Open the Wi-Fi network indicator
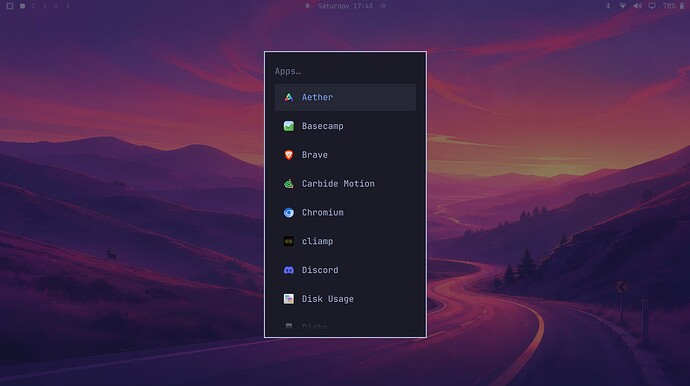The image size is (690, 386). coord(623,6)
